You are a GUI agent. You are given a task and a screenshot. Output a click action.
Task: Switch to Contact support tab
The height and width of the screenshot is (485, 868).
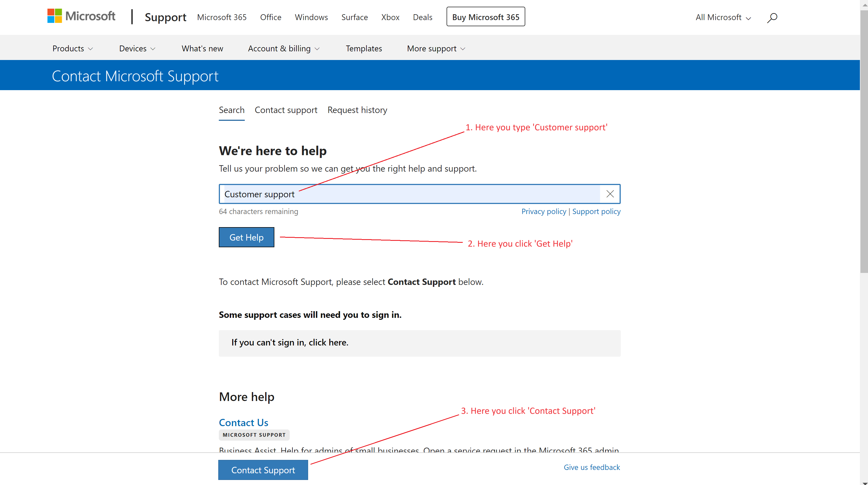(x=286, y=110)
